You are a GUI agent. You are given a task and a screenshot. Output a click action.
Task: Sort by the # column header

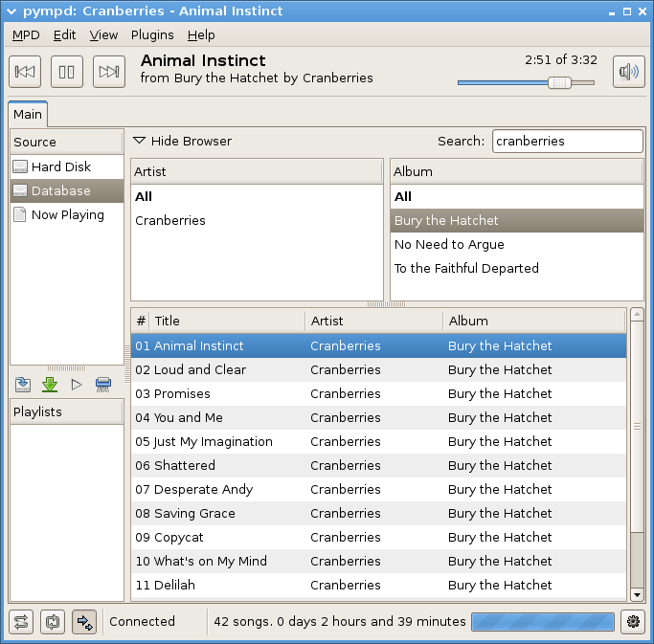coord(141,321)
